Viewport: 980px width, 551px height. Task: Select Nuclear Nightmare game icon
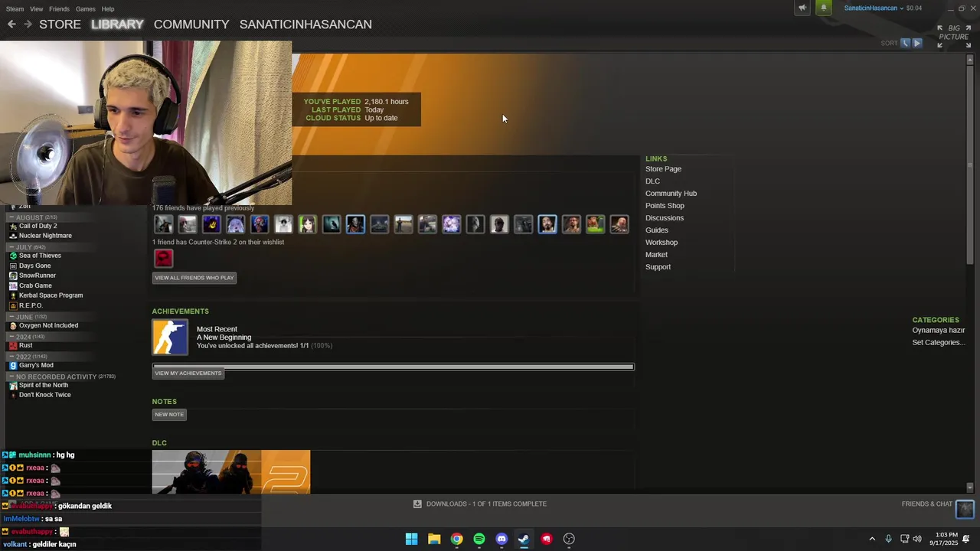click(13, 236)
